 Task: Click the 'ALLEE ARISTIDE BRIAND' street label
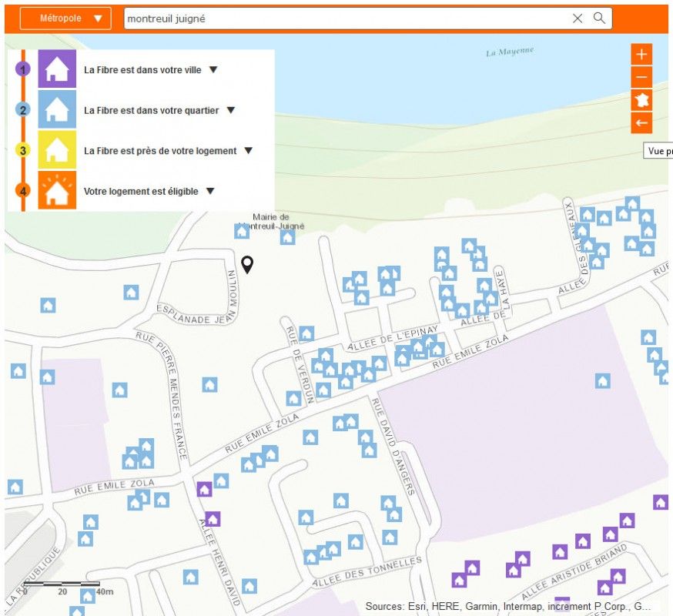click(574, 571)
